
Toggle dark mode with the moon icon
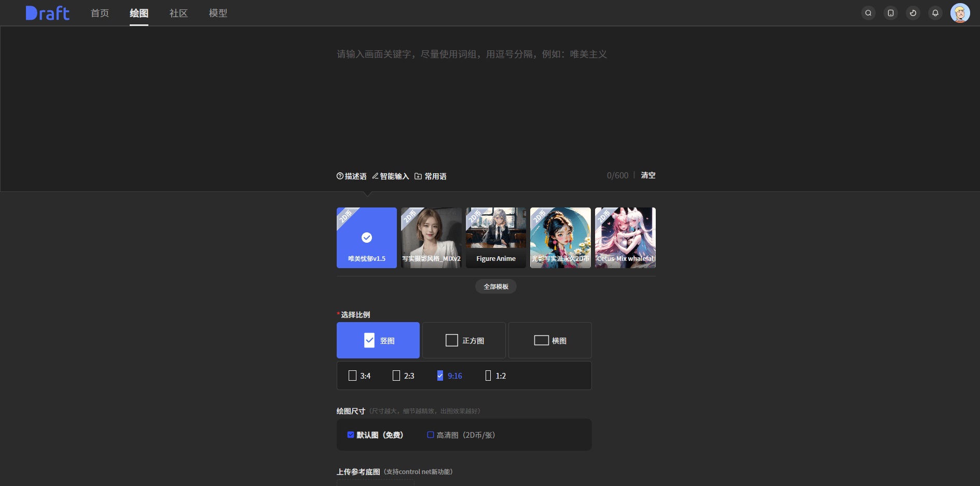pyautogui.click(x=913, y=13)
